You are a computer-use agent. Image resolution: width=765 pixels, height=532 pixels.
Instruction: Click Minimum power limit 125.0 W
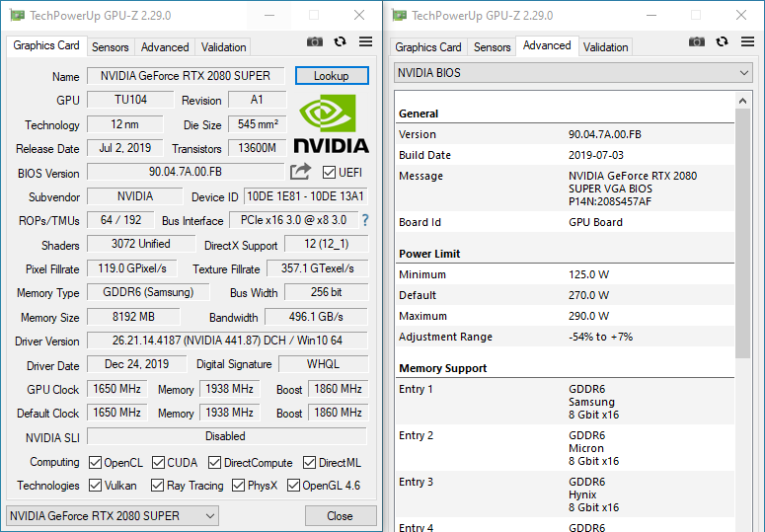coord(588,274)
